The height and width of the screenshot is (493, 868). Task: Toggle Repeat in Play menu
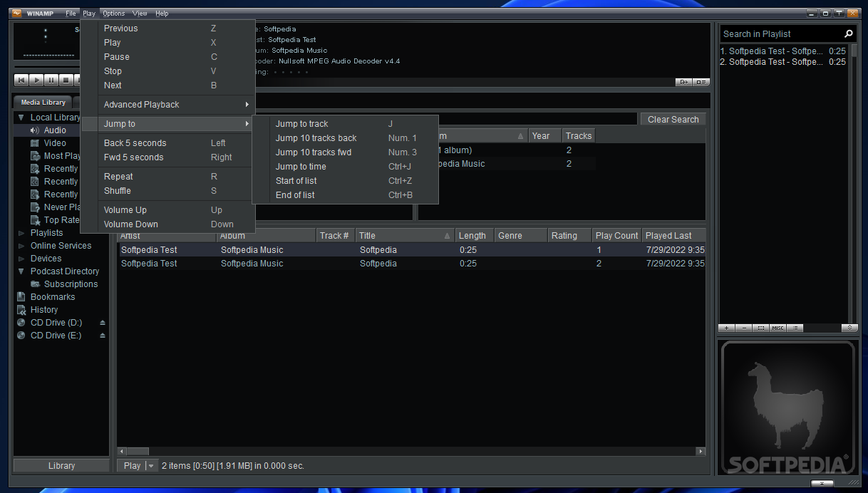click(x=168, y=177)
